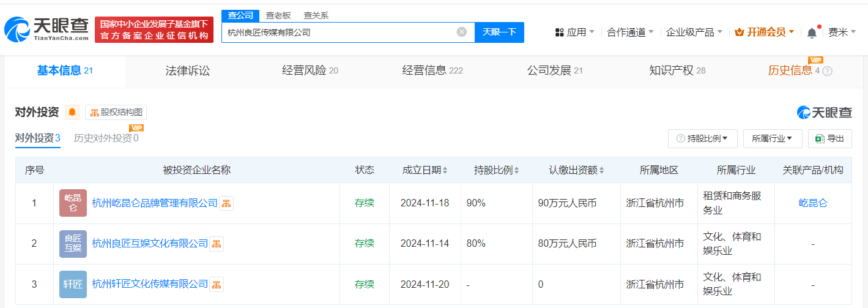Open the 所属行业 filter dropdown
The width and height of the screenshot is (868, 308).
773,139
